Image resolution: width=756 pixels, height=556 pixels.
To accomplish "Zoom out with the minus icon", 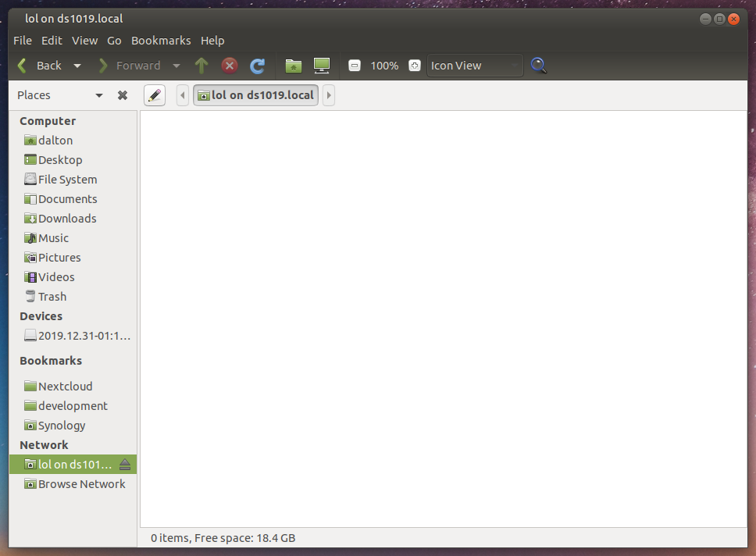I will [355, 66].
